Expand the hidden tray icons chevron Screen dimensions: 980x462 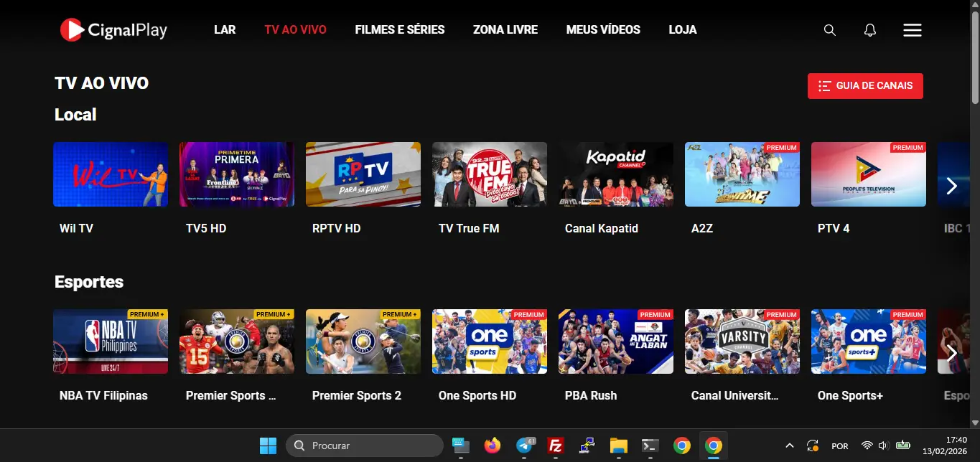pyautogui.click(x=789, y=445)
